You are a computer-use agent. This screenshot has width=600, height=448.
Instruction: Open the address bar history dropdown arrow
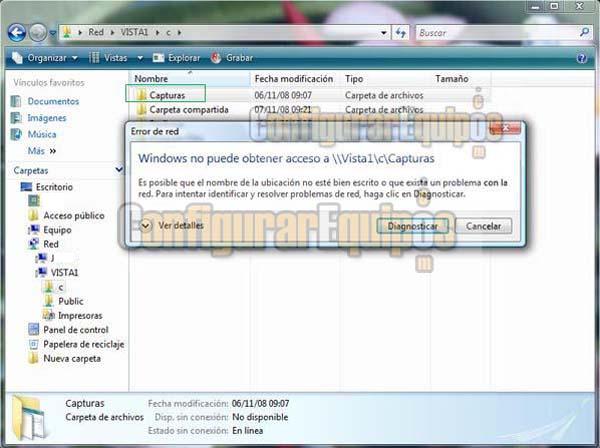[383, 33]
